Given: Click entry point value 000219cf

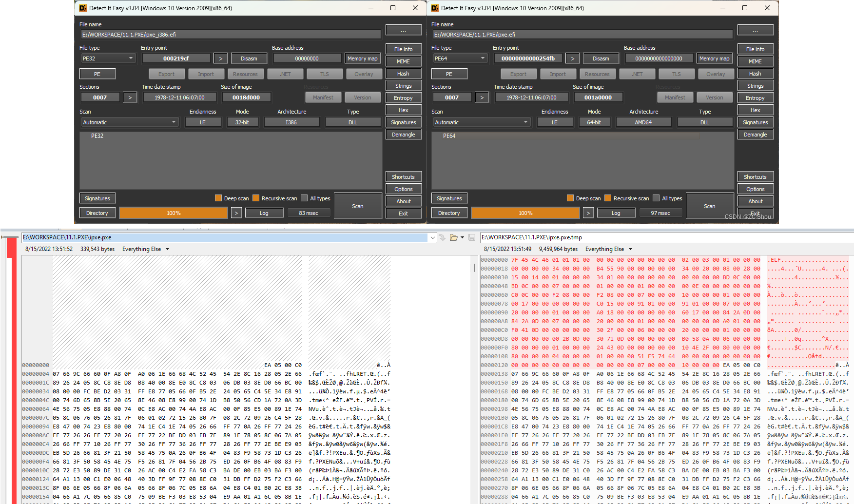Looking at the screenshot, I should [176, 58].
